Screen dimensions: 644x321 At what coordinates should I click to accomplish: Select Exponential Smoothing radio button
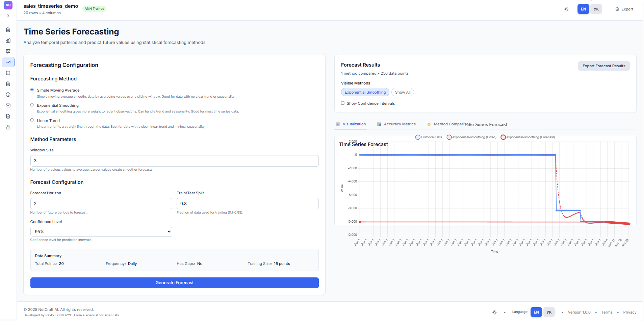point(32,105)
